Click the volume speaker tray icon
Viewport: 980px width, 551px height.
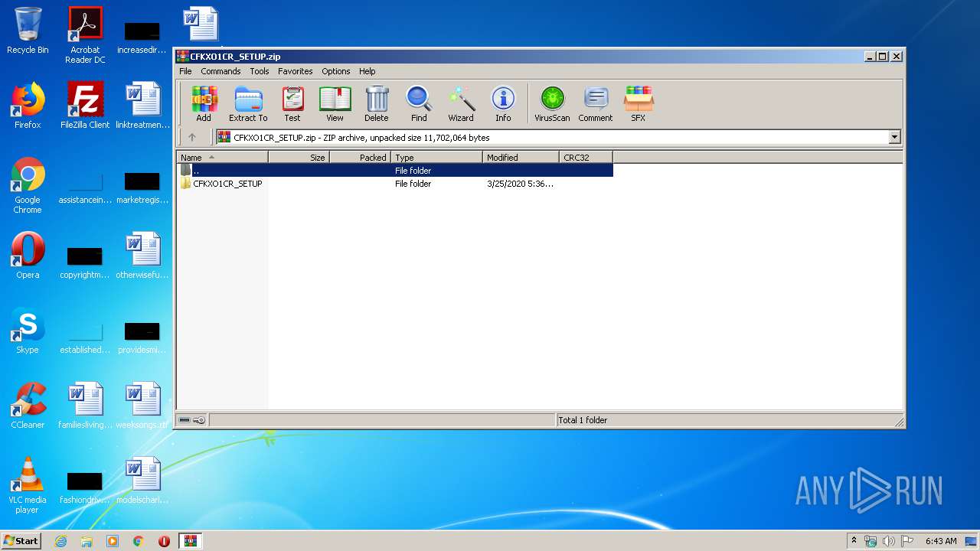click(x=889, y=541)
